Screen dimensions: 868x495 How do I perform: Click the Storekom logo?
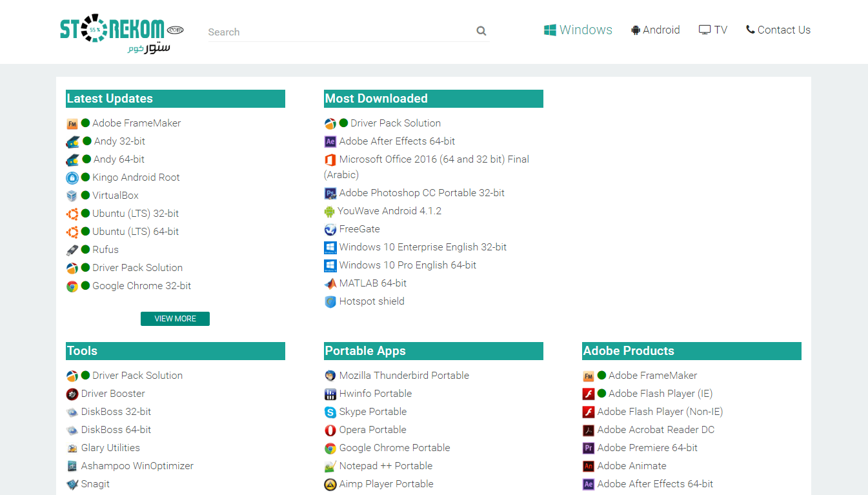point(121,34)
